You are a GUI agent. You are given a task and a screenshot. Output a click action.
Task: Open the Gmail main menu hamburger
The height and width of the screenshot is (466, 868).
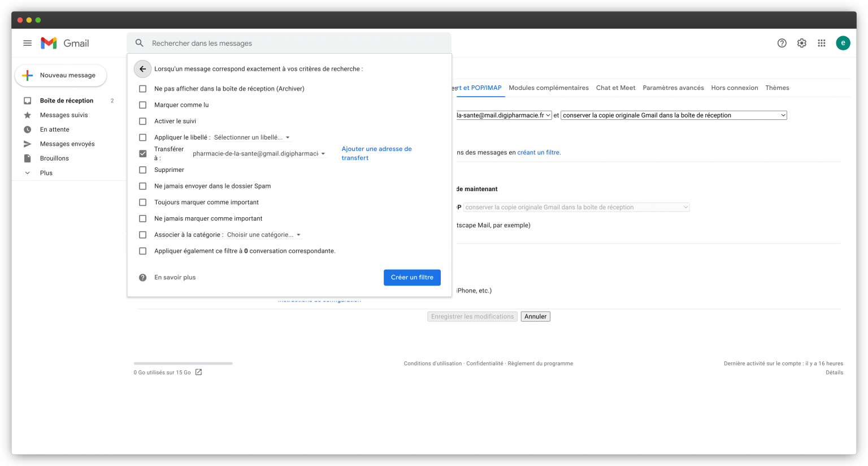point(27,43)
